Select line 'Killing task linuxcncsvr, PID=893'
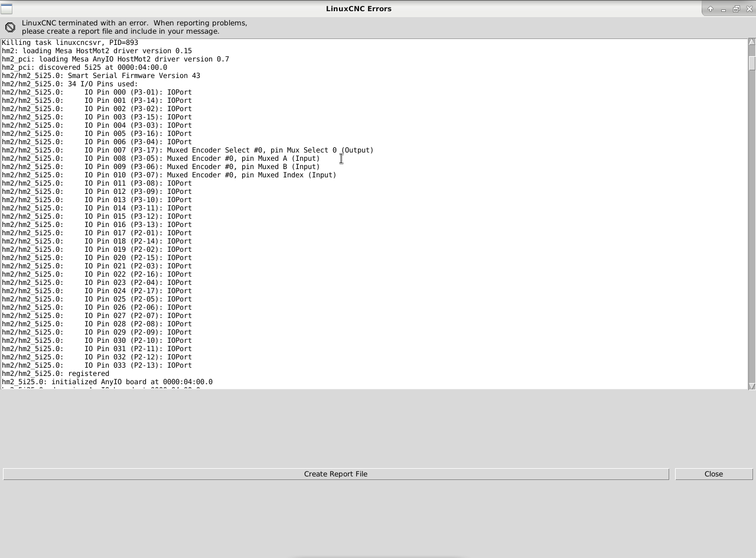This screenshot has width=756, height=558. (70, 43)
